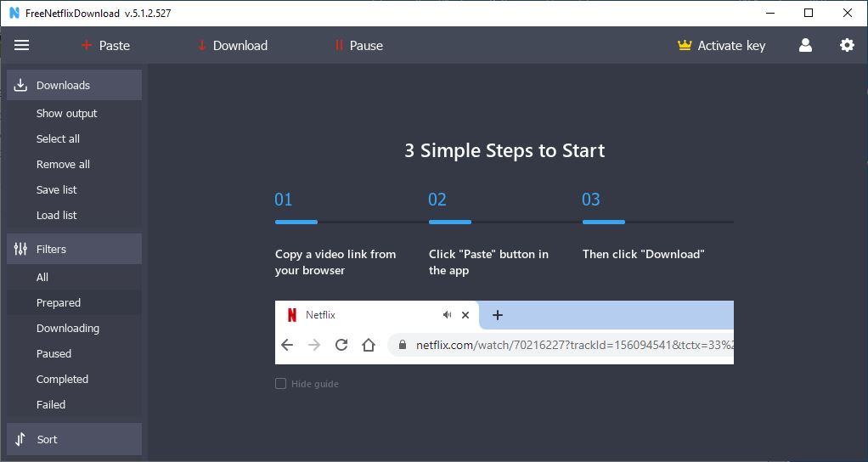The image size is (868, 462).
Task: Expand the Sort section
Action: coord(74,439)
